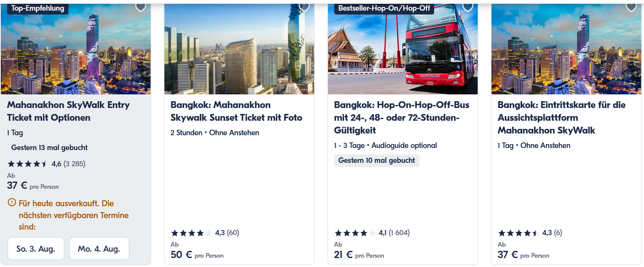
Task: Click the heart icon on the Hop-On-Hop-Off card
Action: coord(468,7)
